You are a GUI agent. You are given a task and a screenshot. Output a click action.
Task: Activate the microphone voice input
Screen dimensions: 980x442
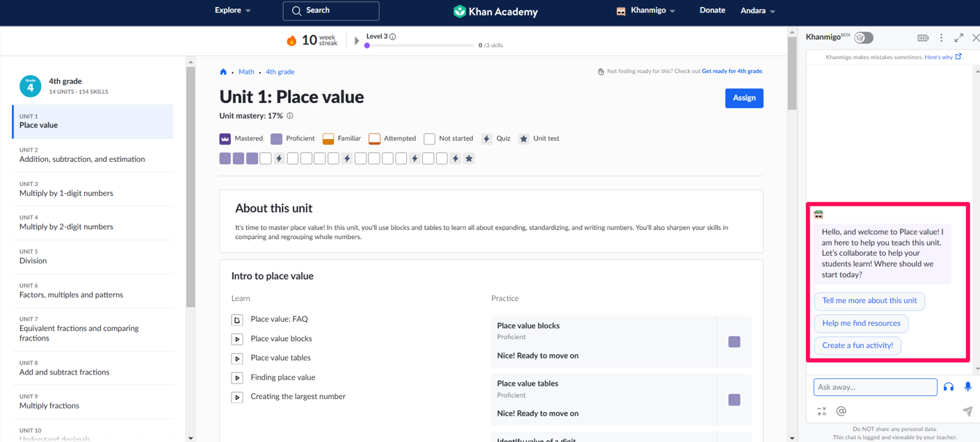[967, 387]
